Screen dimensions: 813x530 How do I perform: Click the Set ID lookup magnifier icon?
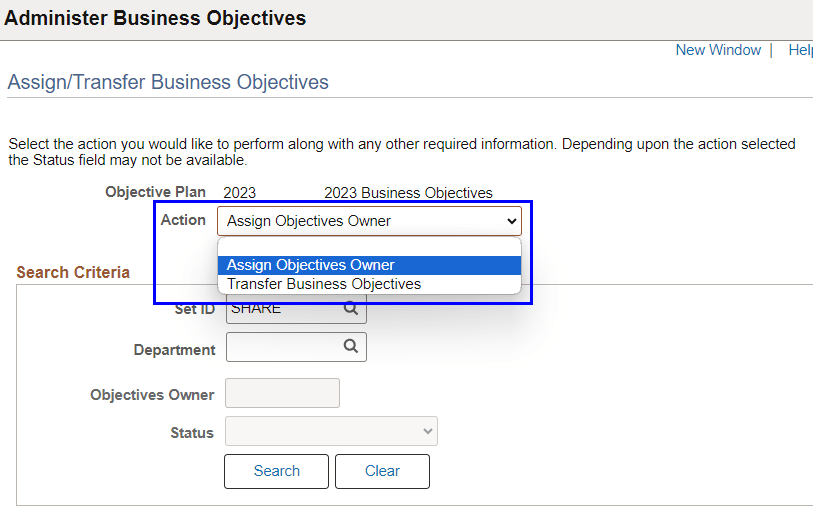coord(351,309)
